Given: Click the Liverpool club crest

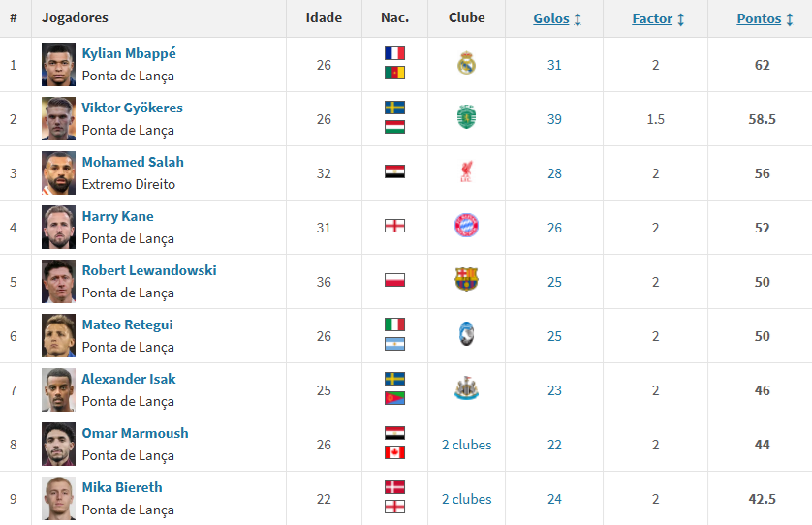Looking at the screenshot, I should pos(466,172).
